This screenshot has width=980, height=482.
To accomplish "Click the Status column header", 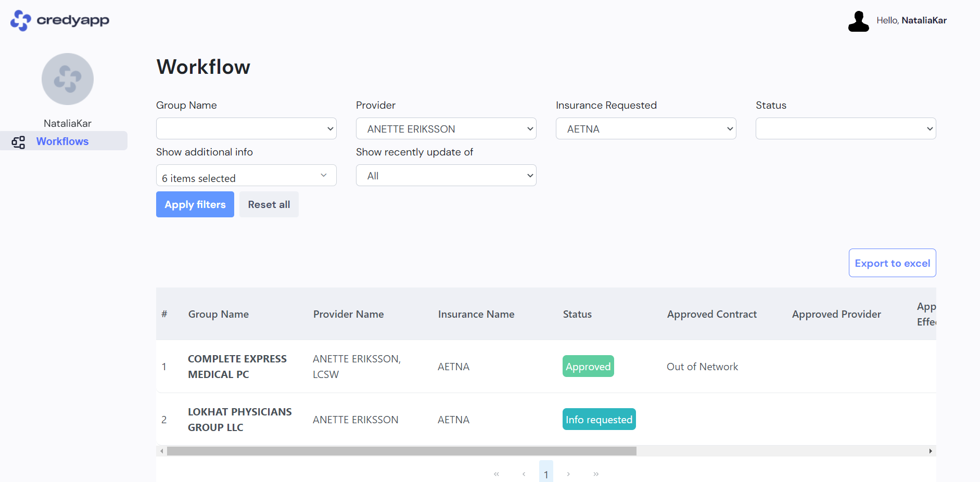I will click(577, 314).
